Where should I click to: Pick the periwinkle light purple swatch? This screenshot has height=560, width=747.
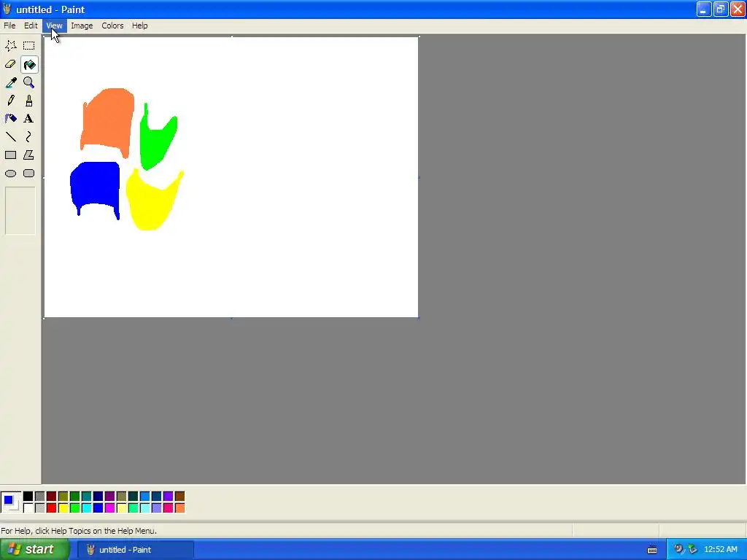pyautogui.click(x=156, y=508)
